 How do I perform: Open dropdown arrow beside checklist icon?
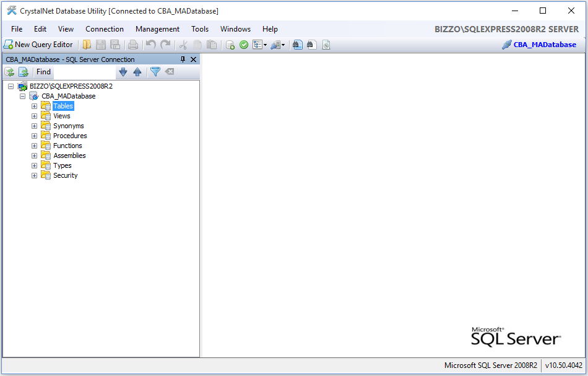265,45
